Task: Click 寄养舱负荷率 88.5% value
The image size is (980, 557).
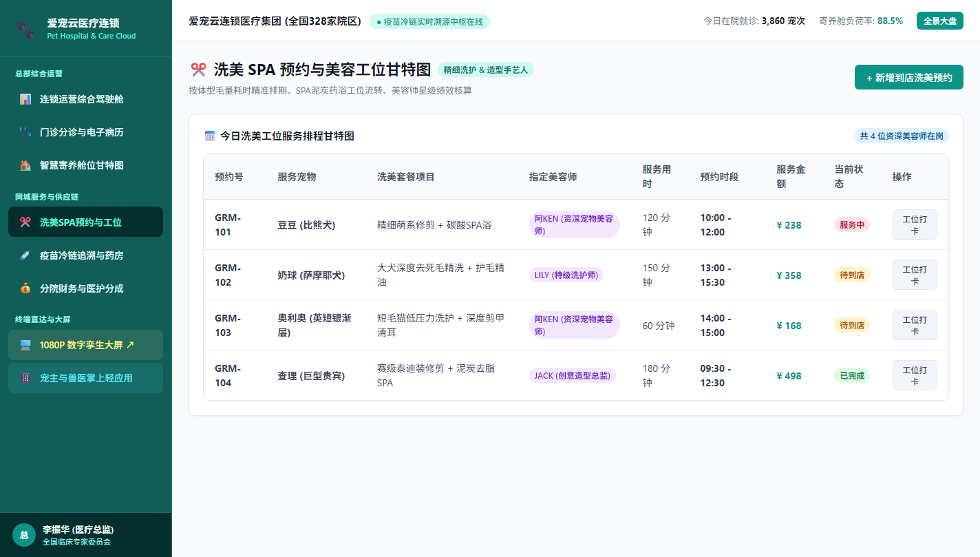Action: 890,21
